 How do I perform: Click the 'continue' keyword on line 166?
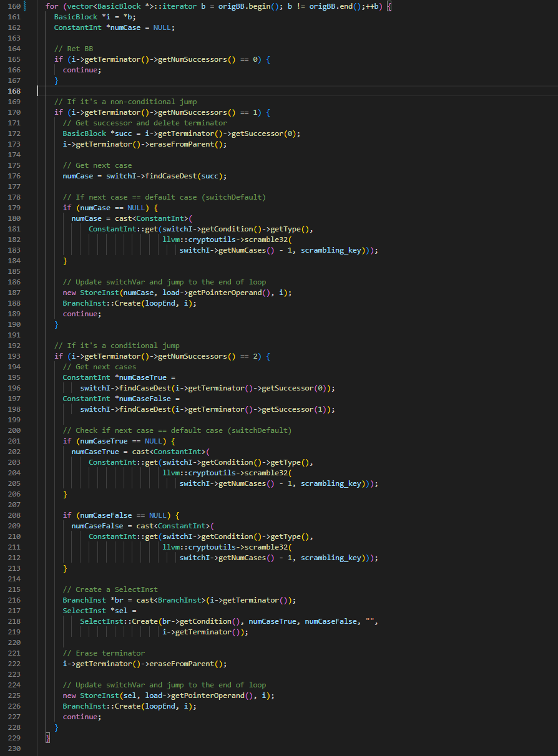point(81,70)
